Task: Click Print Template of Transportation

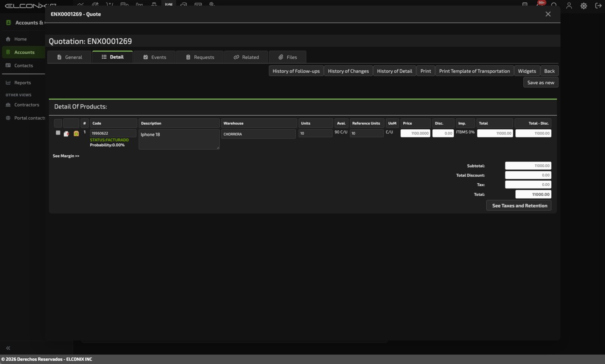Action: coord(475,71)
